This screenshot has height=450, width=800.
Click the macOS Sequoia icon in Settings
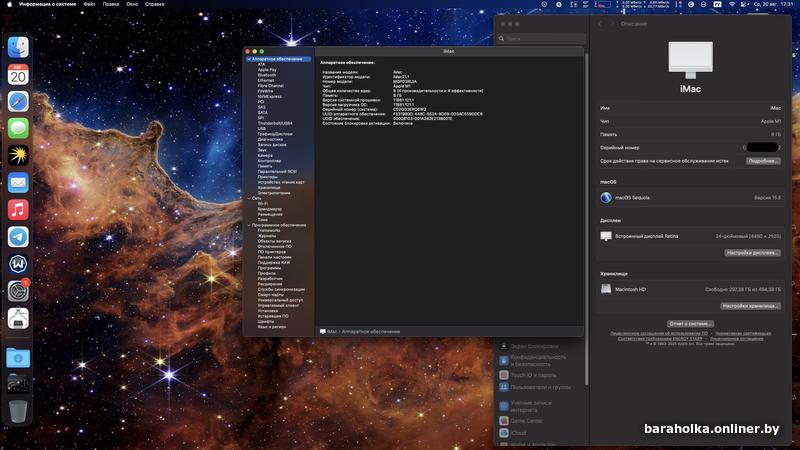(x=606, y=197)
